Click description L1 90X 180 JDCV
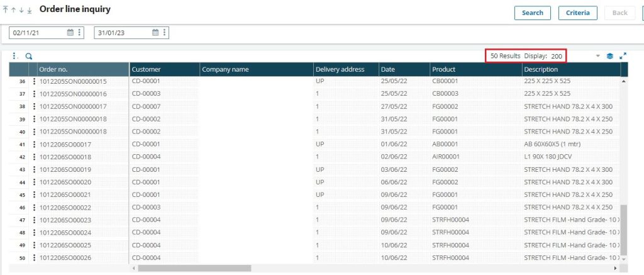The height and width of the screenshot is (275, 644). 548,157
